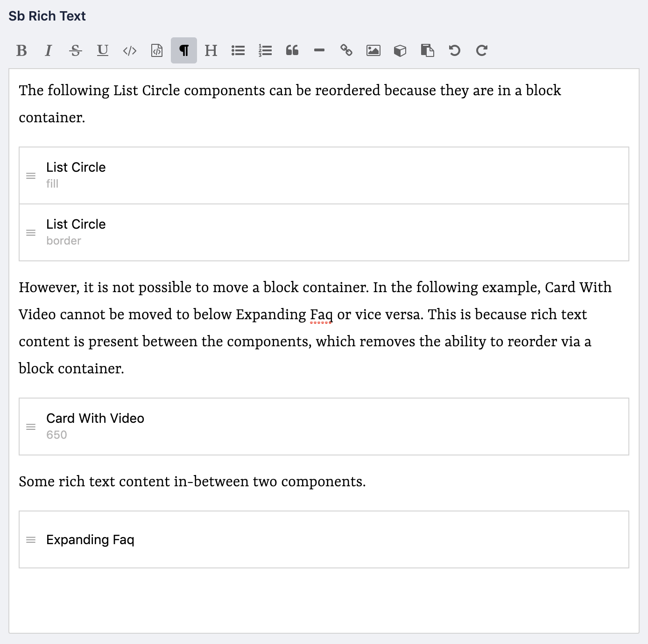Open the block component picker cube icon
The width and height of the screenshot is (648, 644).
click(400, 50)
